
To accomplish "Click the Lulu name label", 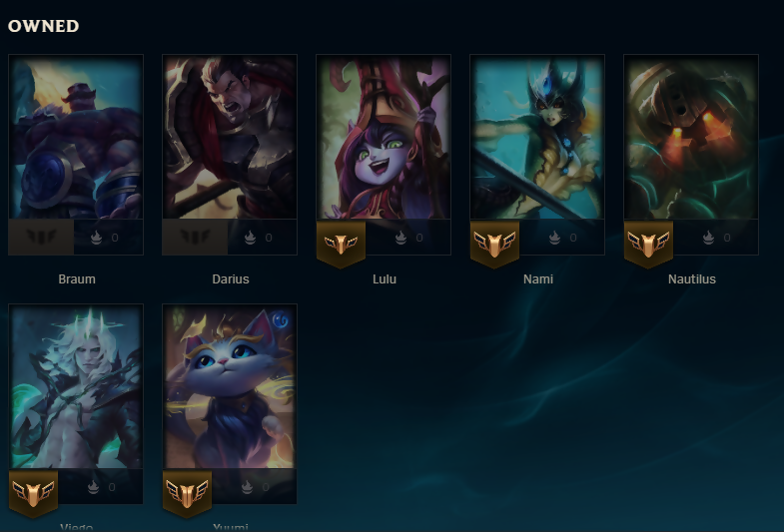I will click(384, 279).
